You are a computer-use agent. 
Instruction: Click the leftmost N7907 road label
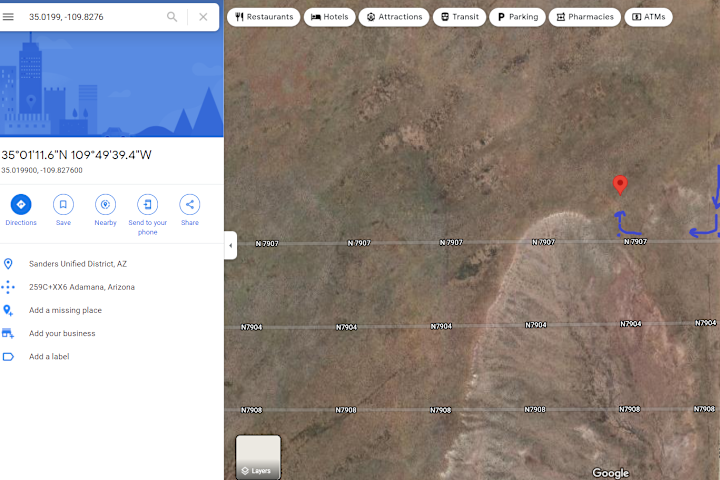click(x=267, y=243)
